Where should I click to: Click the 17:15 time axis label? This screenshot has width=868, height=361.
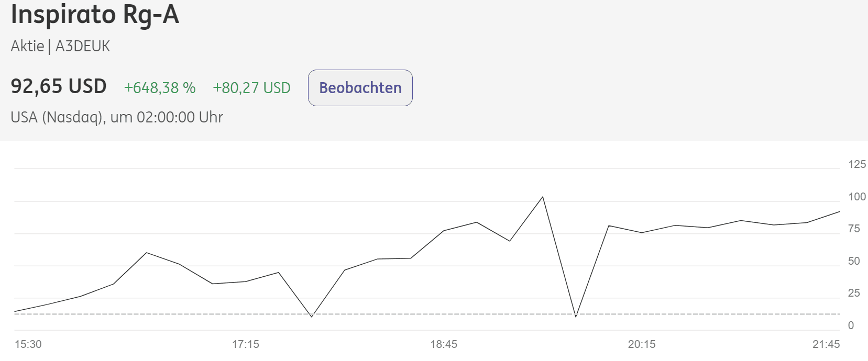pos(246,344)
